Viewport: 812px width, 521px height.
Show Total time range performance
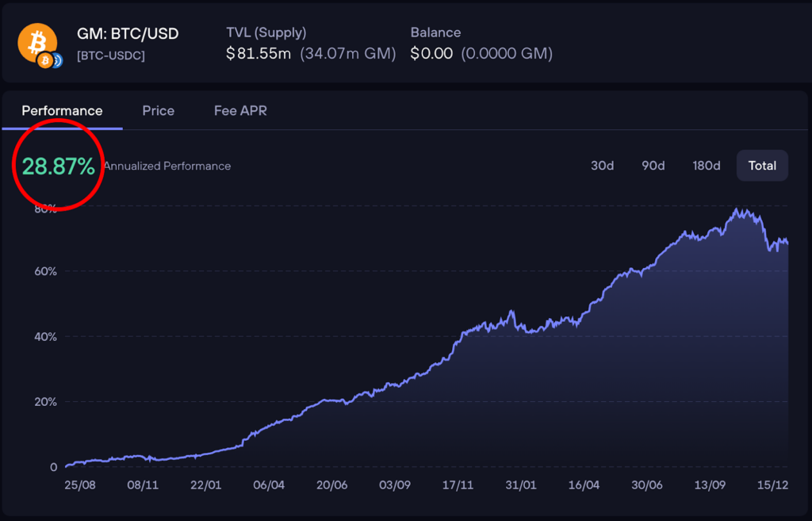coord(762,166)
